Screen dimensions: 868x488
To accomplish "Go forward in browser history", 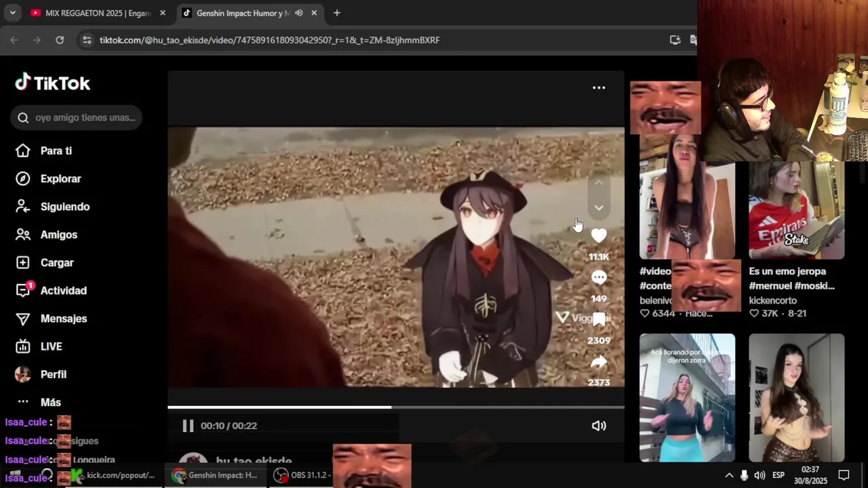I will 37,40.
